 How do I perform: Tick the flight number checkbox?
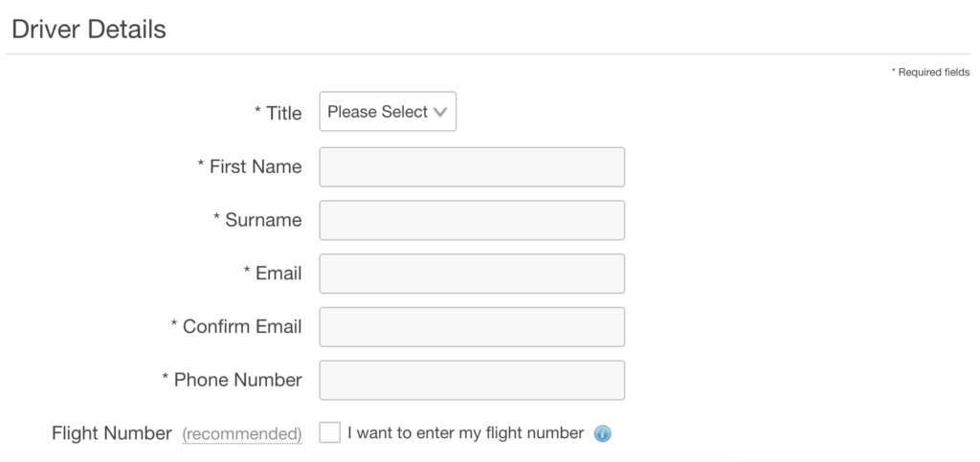329,432
